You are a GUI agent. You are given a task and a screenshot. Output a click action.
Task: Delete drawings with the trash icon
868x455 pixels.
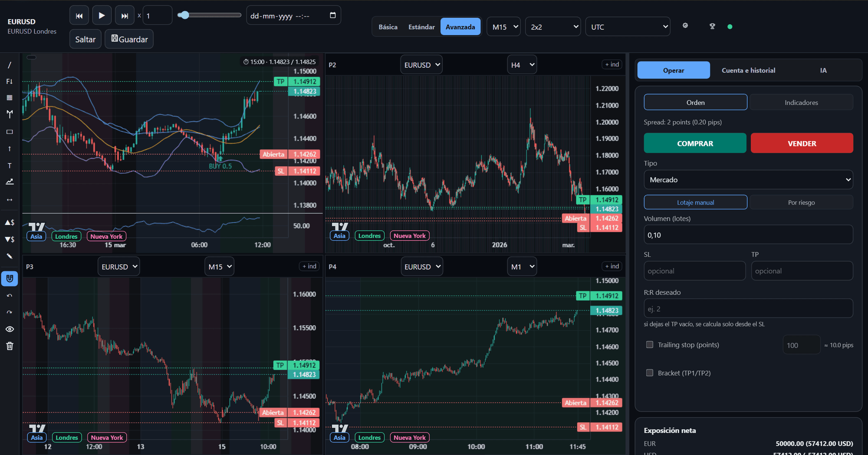tap(10, 346)
